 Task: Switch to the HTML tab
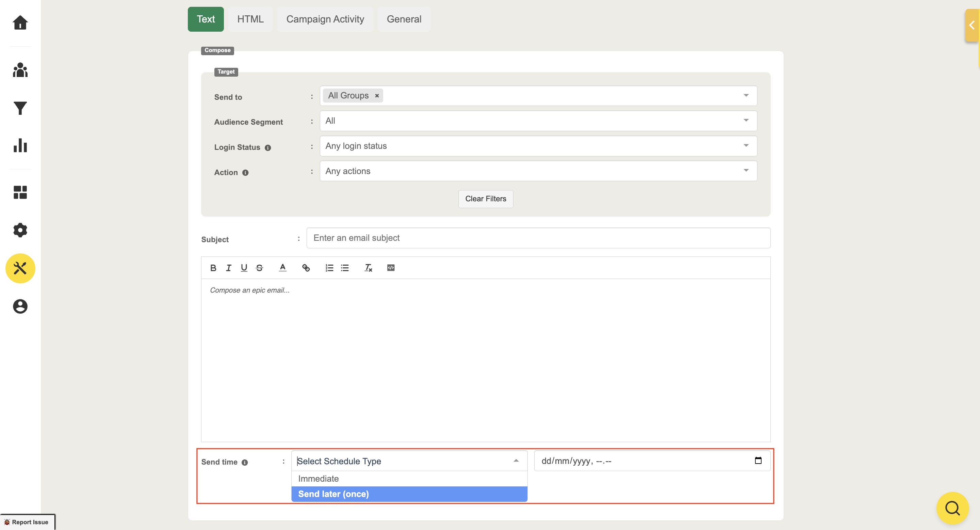click(250, 19)
